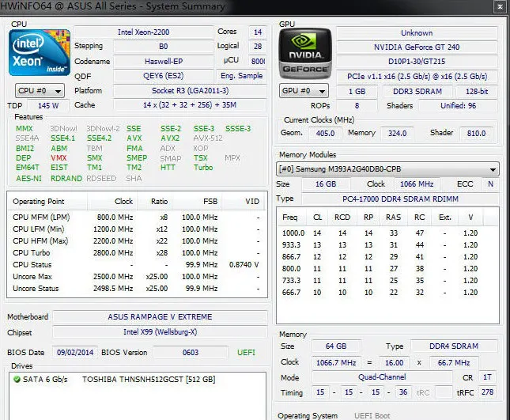Click the Shader clock 810.0 value
The width and height of the screenshot is (510, 420).
click(476, 134)
